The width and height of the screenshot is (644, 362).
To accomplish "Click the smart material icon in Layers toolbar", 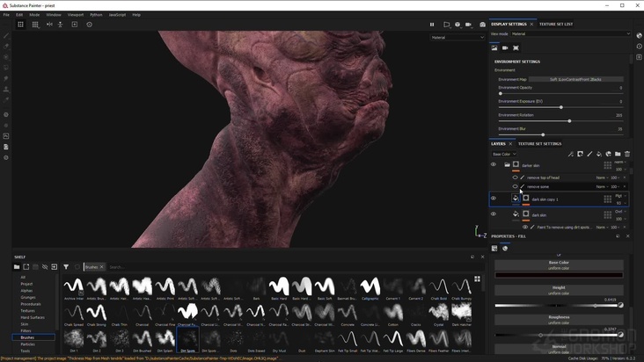I will [x=608, y=154].
